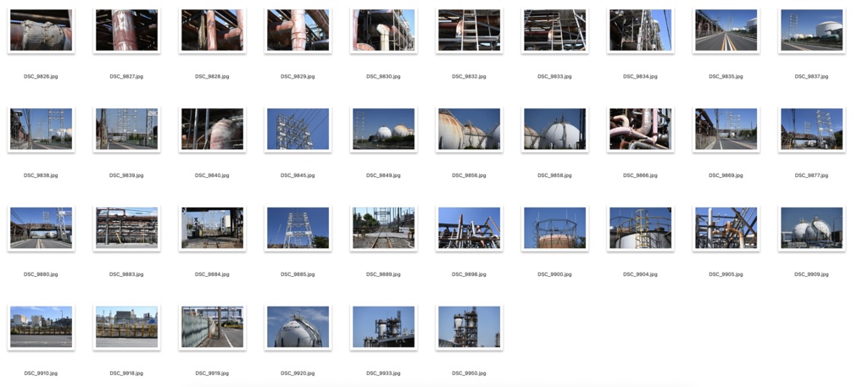The image size is (868, 387).
Task: Click the file name DSC_9837.jpg
Action: point(811,77)
